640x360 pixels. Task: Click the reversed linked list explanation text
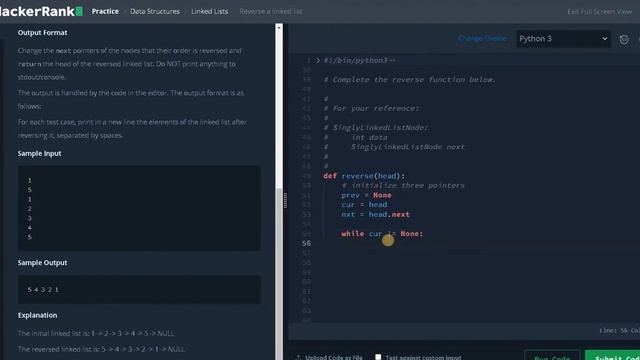point(101,349)
